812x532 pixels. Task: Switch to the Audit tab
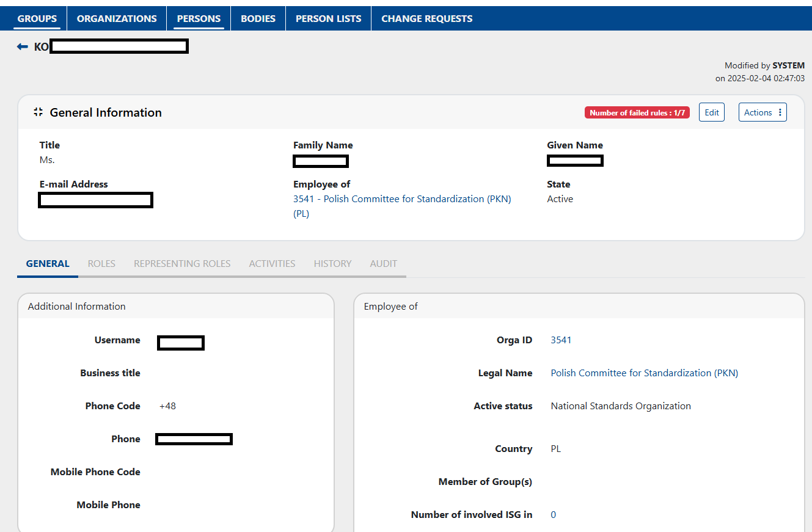point(383,264)
